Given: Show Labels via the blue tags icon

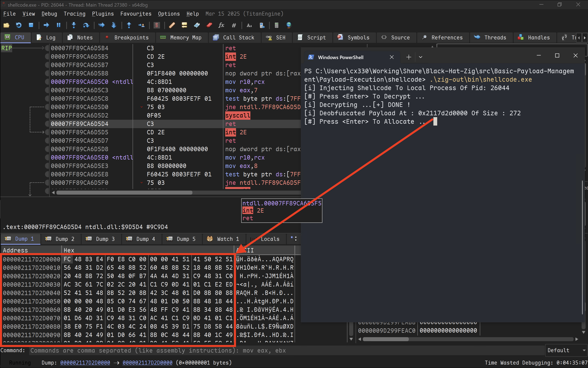Looking at the screenshot, I should click(197, 25).
